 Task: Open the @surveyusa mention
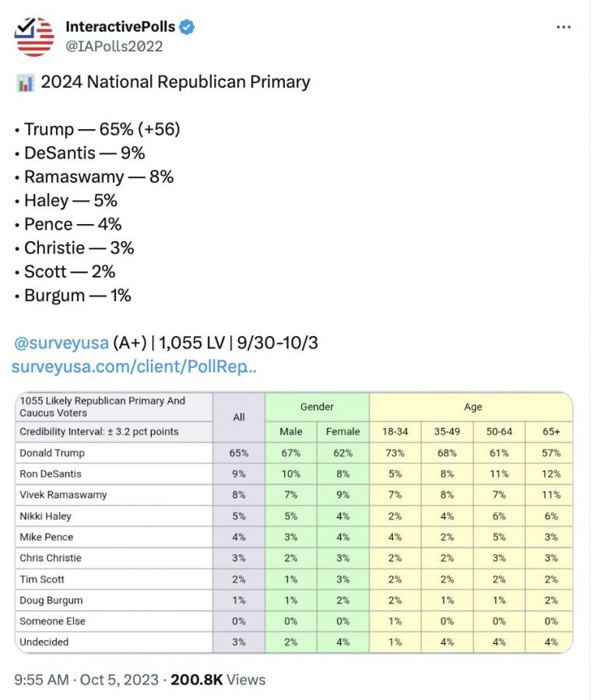click(x=60, y=342)
